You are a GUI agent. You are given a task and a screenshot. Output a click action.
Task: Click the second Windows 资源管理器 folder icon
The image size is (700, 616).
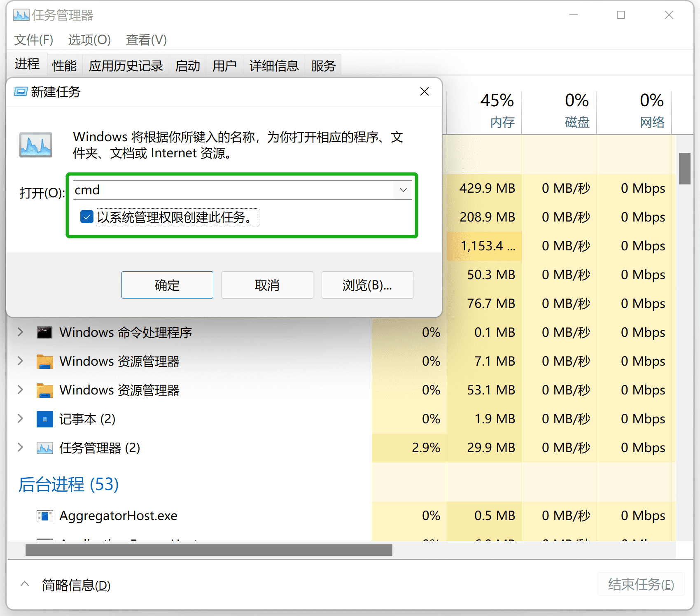click(44, 390)
